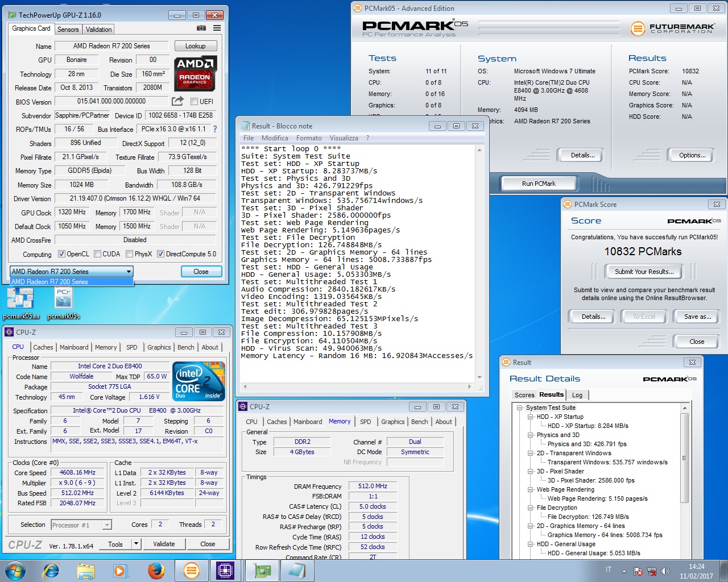Open the CPU-Z Tools dropdown arrow

click(x=136, y=544)
